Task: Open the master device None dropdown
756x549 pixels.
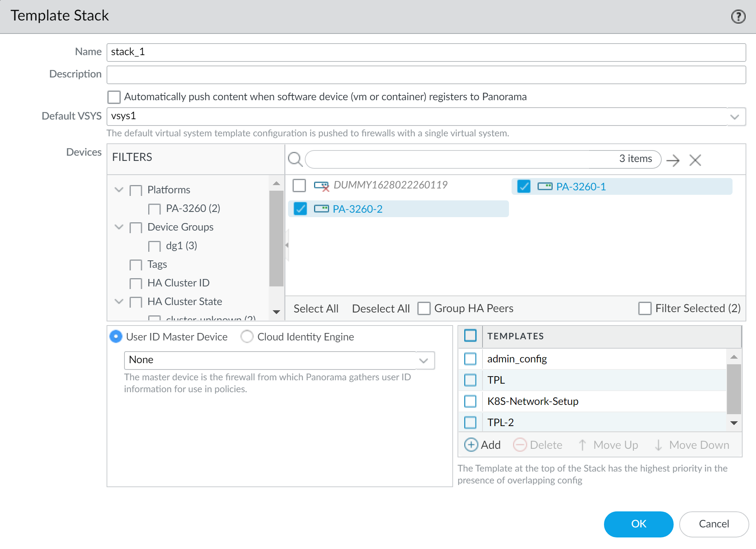Action: pyautogui.click(x=424, y=360)
